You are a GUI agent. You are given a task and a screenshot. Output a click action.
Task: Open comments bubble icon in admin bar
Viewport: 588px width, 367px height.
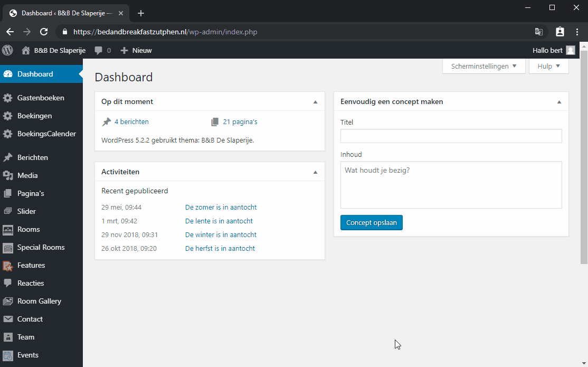pyautogui.click(x=98, y=50)
